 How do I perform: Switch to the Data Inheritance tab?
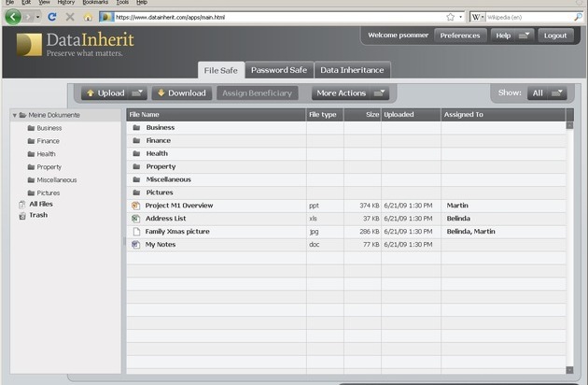click(x=352, y=70)
